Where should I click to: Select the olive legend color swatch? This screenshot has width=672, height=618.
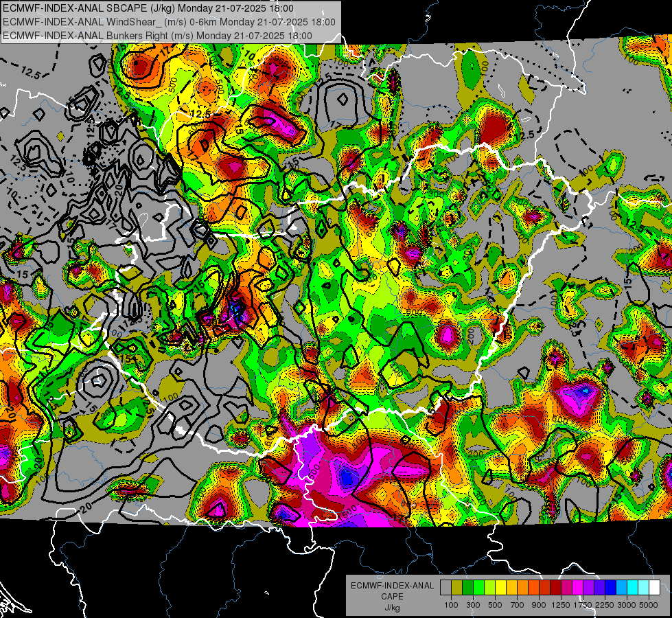coord(456,587)
